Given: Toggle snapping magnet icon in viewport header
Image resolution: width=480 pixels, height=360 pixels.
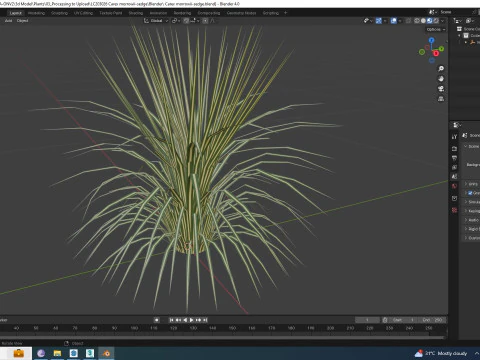Looking at the screenshot, I should click(186, 21).
